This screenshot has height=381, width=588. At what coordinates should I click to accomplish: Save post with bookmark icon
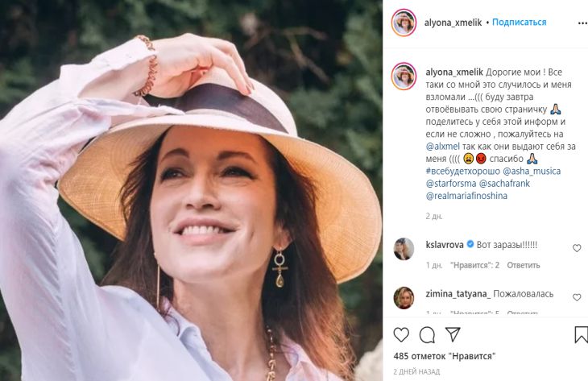(581, 334)
